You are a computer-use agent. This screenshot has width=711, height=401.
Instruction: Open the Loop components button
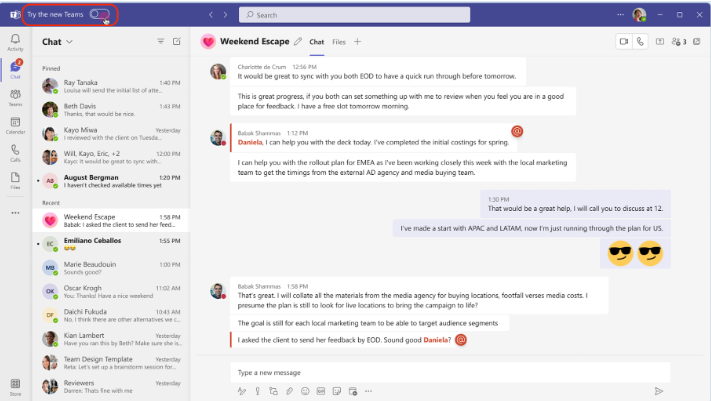pos(273,391)
